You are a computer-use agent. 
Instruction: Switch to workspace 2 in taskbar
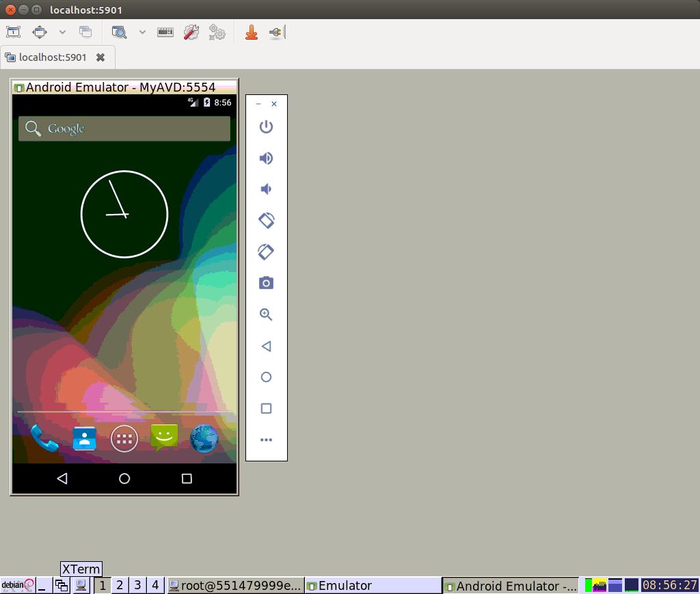(x=120, y=585)
